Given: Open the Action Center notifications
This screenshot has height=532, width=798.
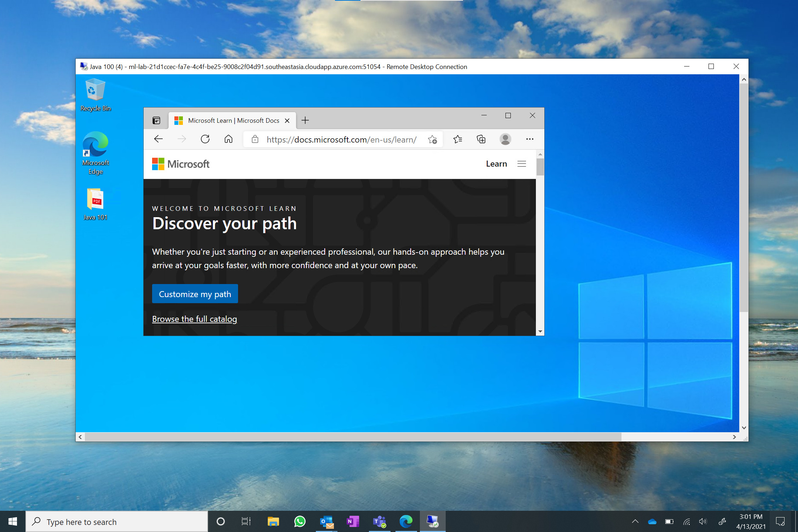Looking at the screenshot, I should click(780, 521).
